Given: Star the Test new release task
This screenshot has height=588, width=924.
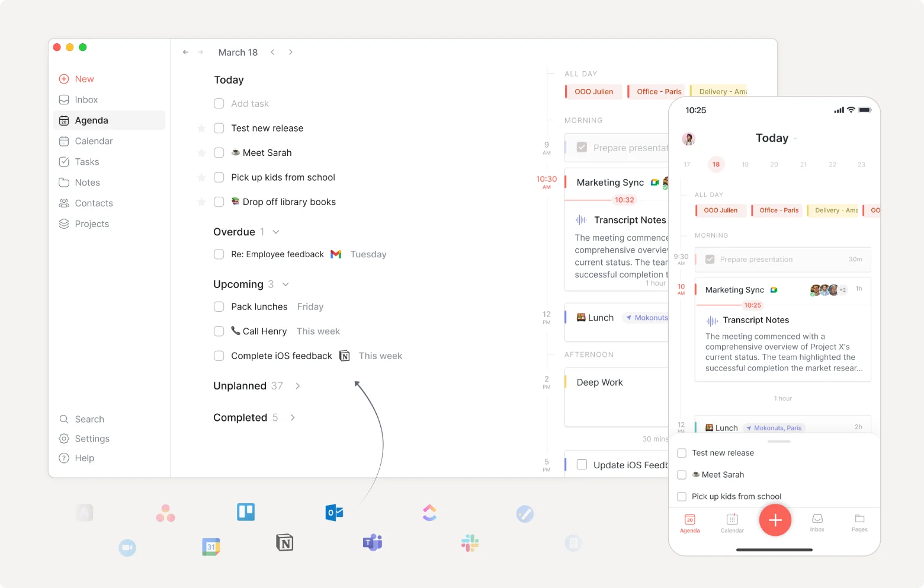Looking at the screenshot, I should 201,128.
